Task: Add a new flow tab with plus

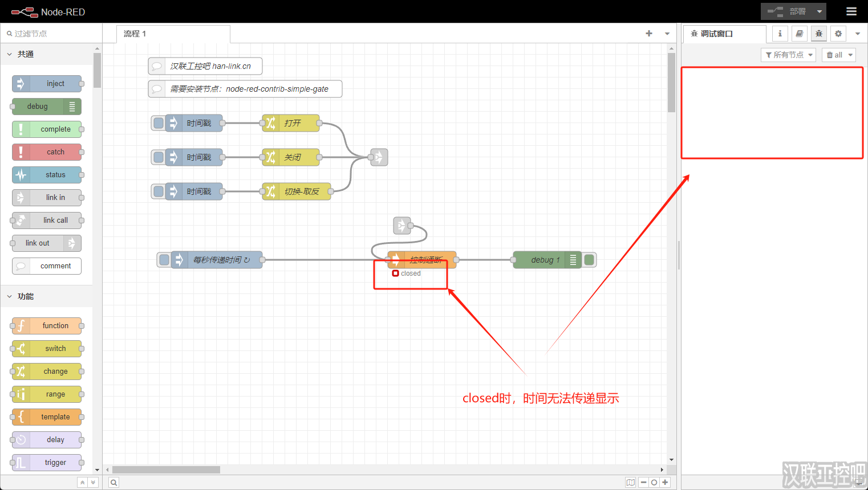Action: click(x=648, y=34)
